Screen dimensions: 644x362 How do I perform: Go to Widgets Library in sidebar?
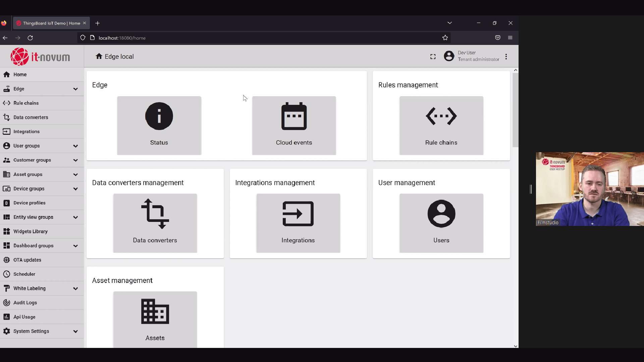pos(30,231)
